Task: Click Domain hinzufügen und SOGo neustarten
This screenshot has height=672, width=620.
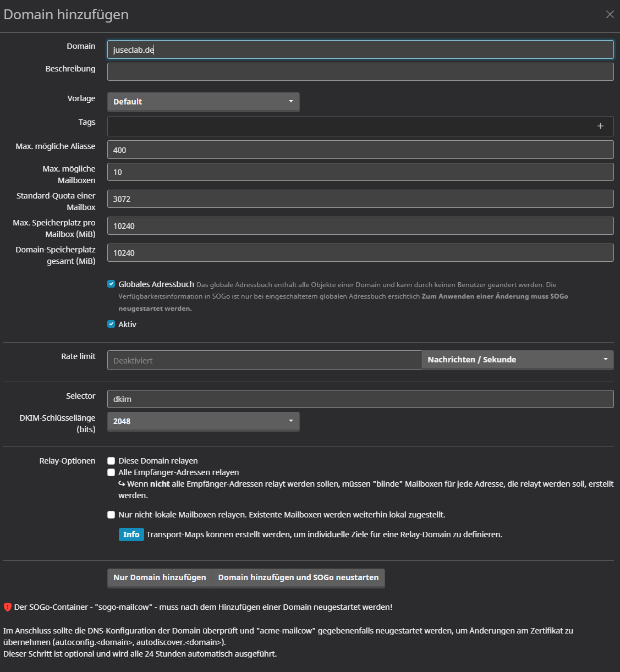Action: tap(298, 577)
